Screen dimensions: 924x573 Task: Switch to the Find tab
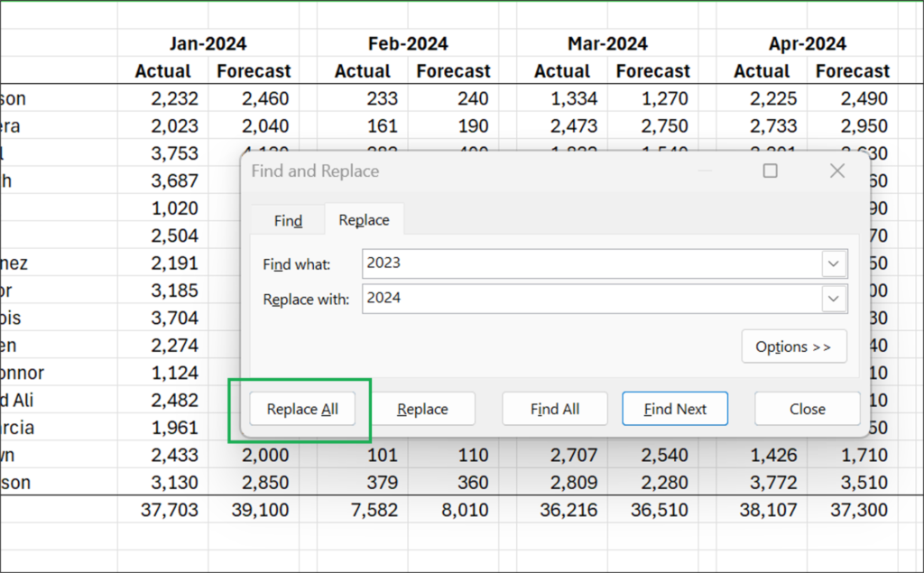(x=288, y=220)
